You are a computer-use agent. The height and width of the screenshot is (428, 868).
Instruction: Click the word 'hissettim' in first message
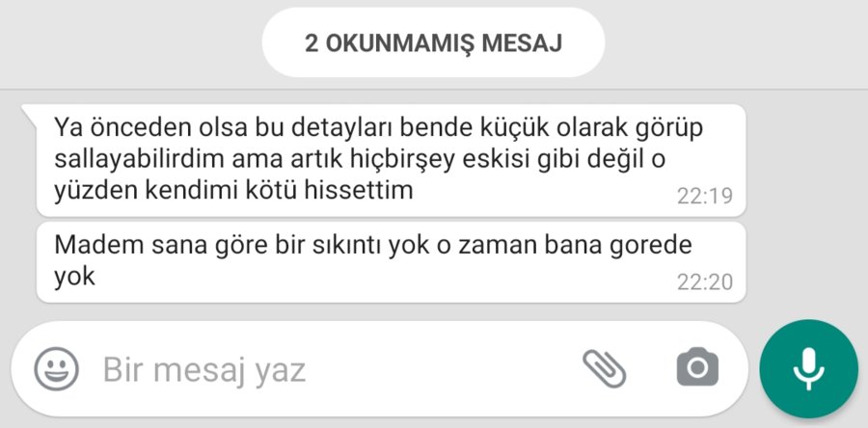[359, 190]
